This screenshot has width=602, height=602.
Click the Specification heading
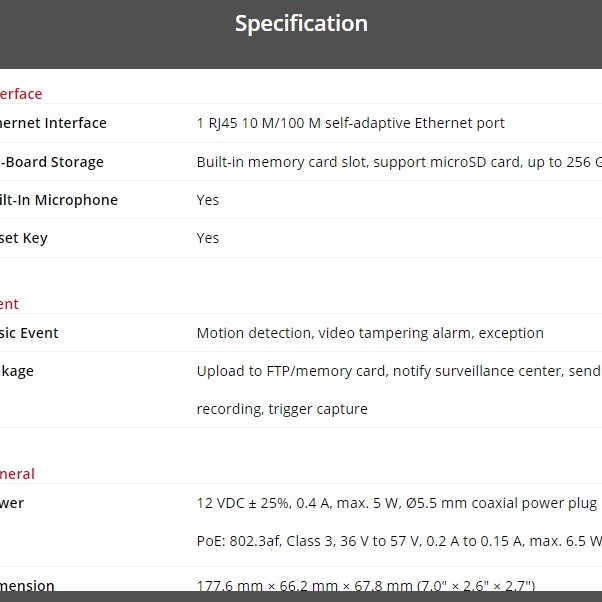[x=301, y=23]
